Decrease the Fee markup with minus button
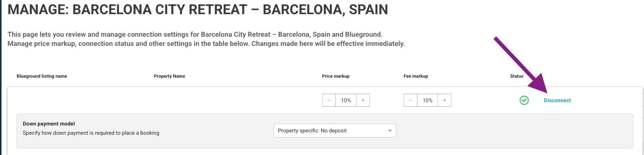This screenshot has width=644, height=155. coord(410,100)
